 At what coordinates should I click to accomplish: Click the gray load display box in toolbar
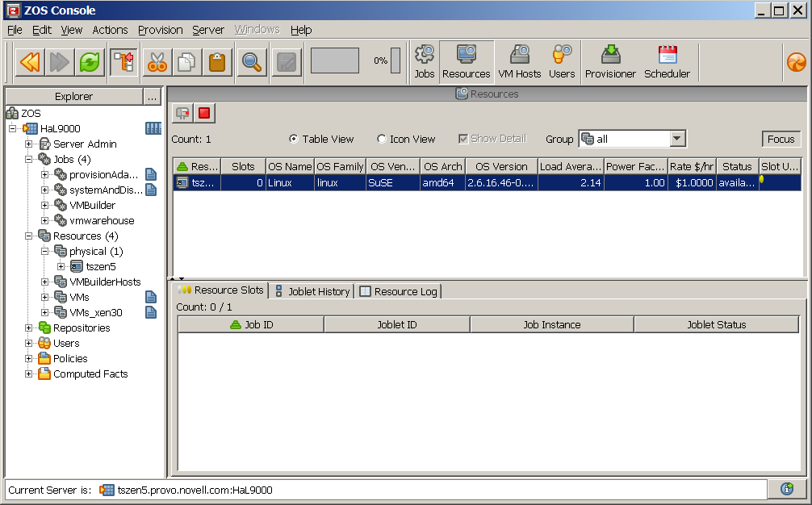tap(334, 61)
